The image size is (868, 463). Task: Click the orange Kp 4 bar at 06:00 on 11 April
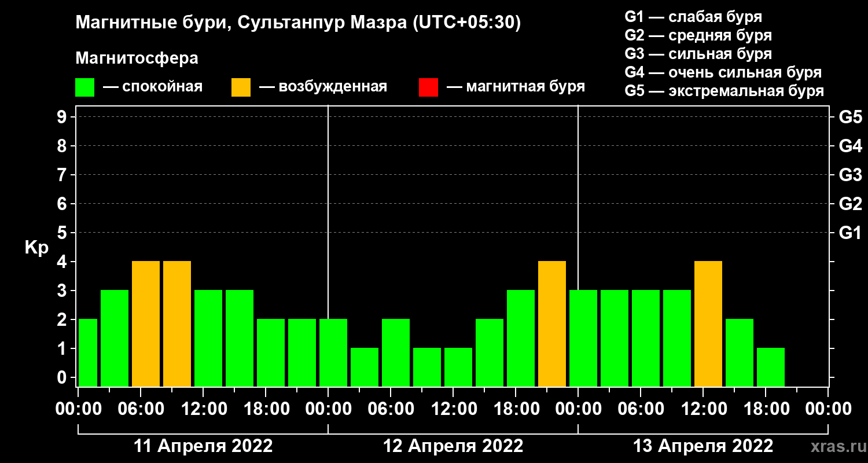146,324
